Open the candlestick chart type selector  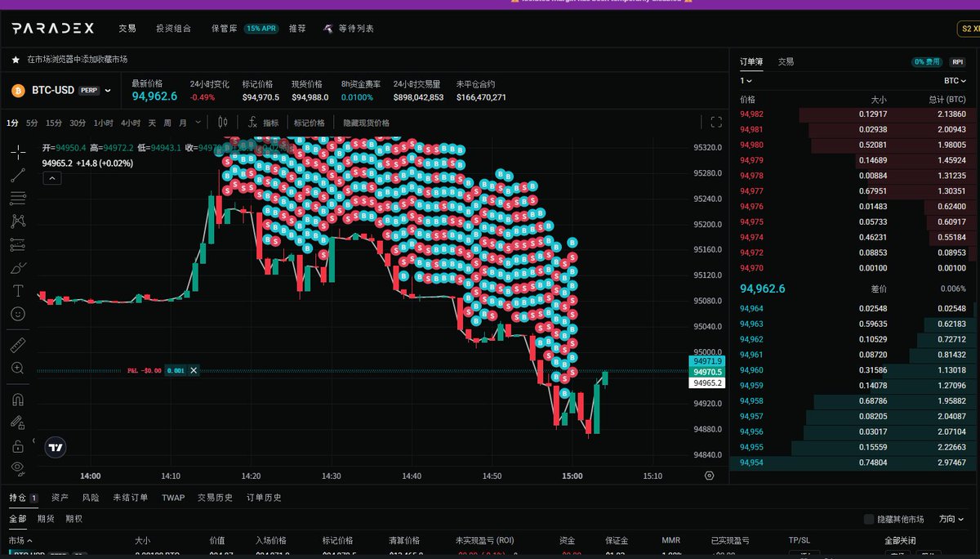point(223,123)
